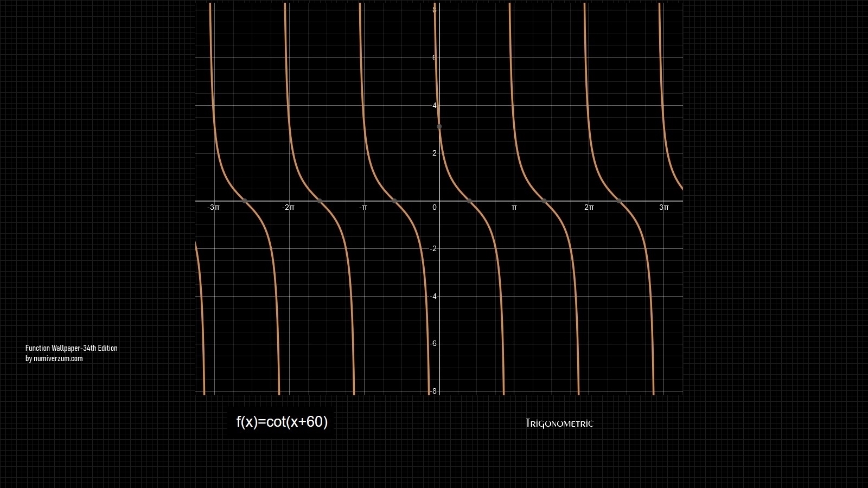This screenshot has width=868, height=488.
Task: Click the -3π x-axis label
Action: [x=213, y=208]
